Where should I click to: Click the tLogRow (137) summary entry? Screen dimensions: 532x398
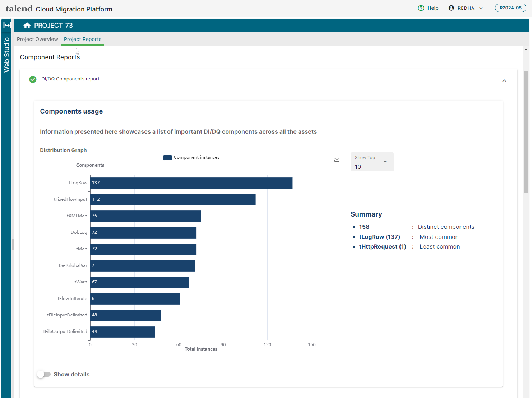(380, 237)
